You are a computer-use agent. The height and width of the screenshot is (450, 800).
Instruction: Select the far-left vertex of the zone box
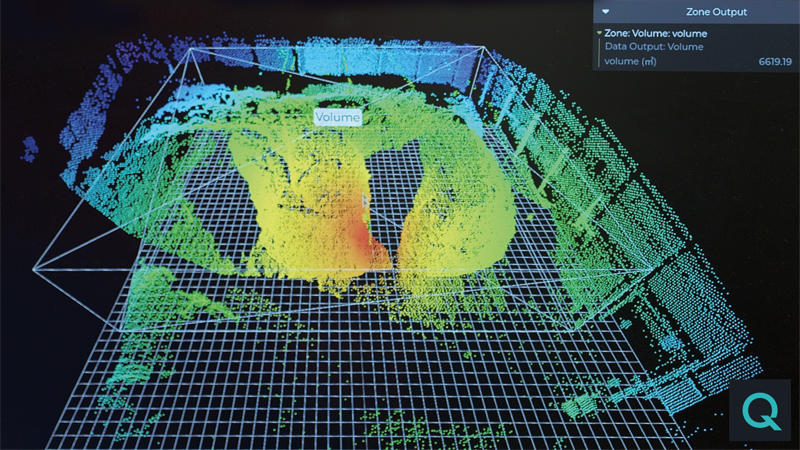pos(35,270)
